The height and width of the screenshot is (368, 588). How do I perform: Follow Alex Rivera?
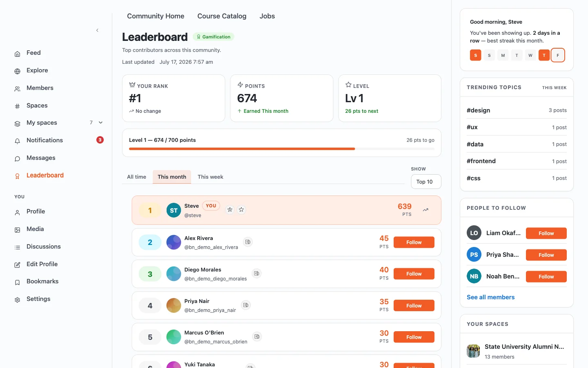(414, 242)
